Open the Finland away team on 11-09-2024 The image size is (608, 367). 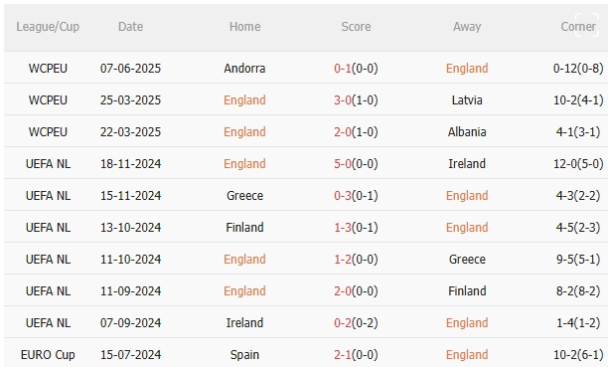pos(467,291)
